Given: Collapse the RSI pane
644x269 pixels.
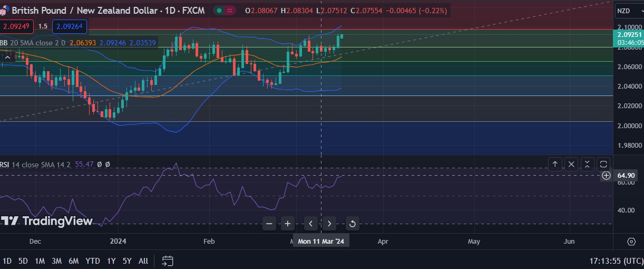Looking at the screenshot, I should tap(588, 164).
